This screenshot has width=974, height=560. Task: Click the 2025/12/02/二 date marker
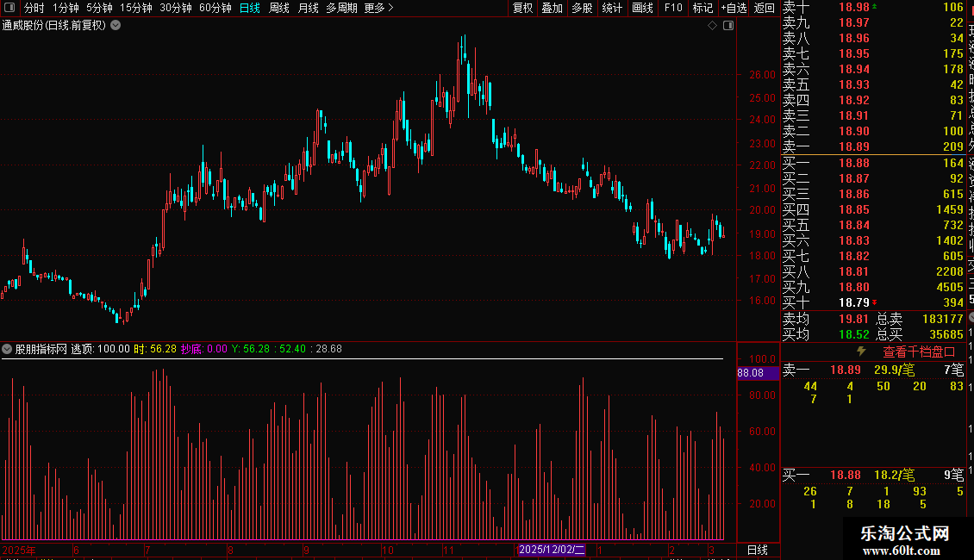pos(552,550)
